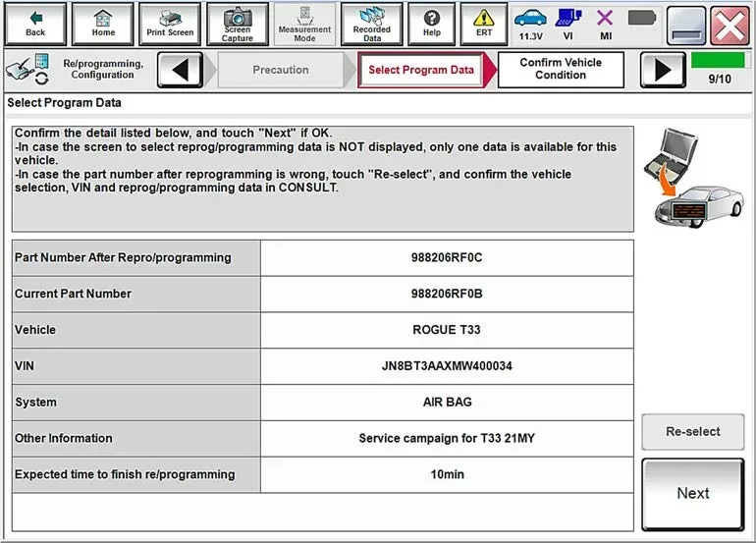Viewport: 756px width, 543px height.
Task: Open Recorded Data
Action: click(372, 24)
